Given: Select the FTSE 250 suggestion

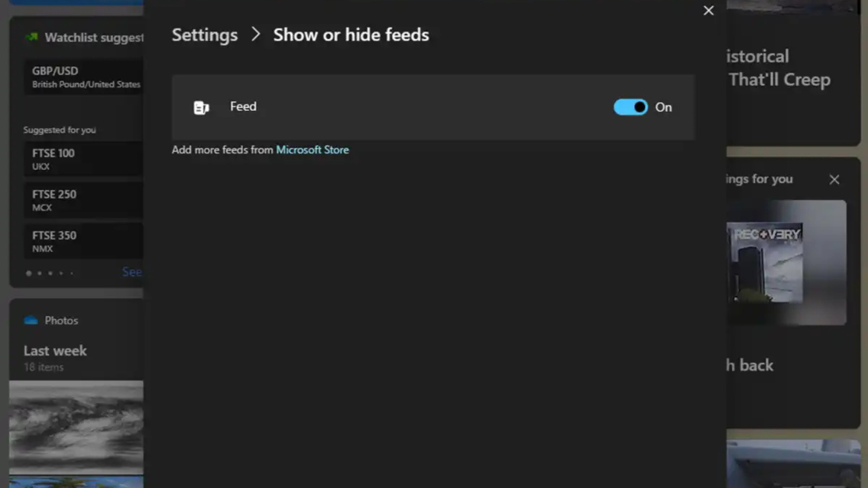Looking at the screenshot, I should (84, 200).
